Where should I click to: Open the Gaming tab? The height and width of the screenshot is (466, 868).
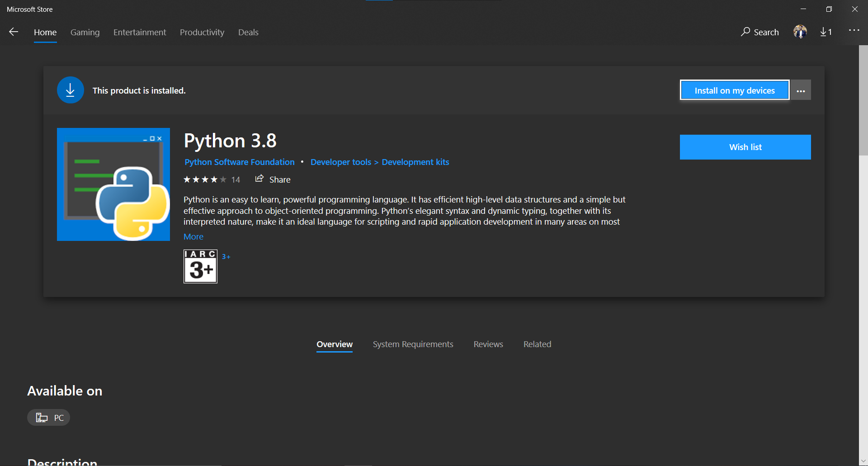pyautogui.click(x=85, y=33)
